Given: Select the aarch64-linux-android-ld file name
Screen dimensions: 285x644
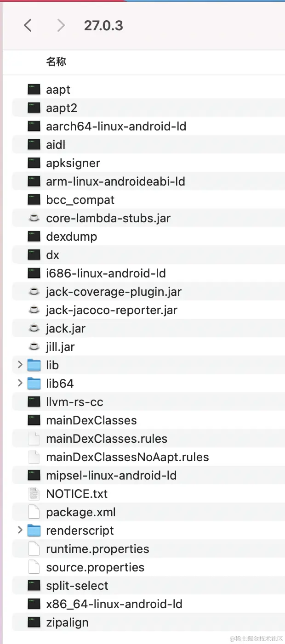Looking at the screenshot, I should pyautogui.click(x=116, y=126).
